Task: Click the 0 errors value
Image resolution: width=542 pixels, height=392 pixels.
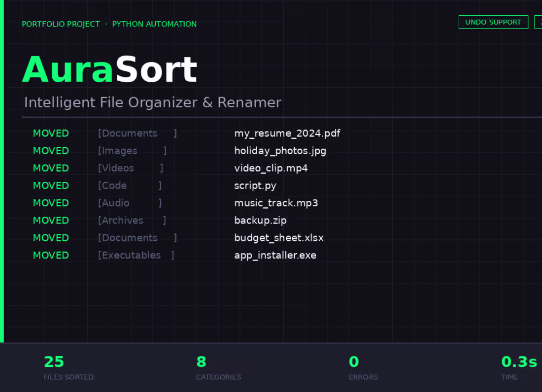Action: click(354, 362)
